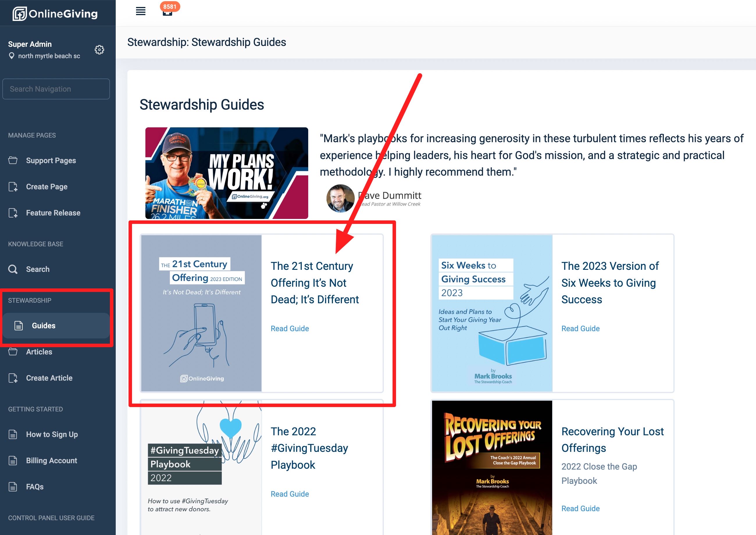Image resolution: width=756 pixels, height=535 pixels.
Task: Click the Stewardship Guides page heading
Action: [x=202, y=104]
